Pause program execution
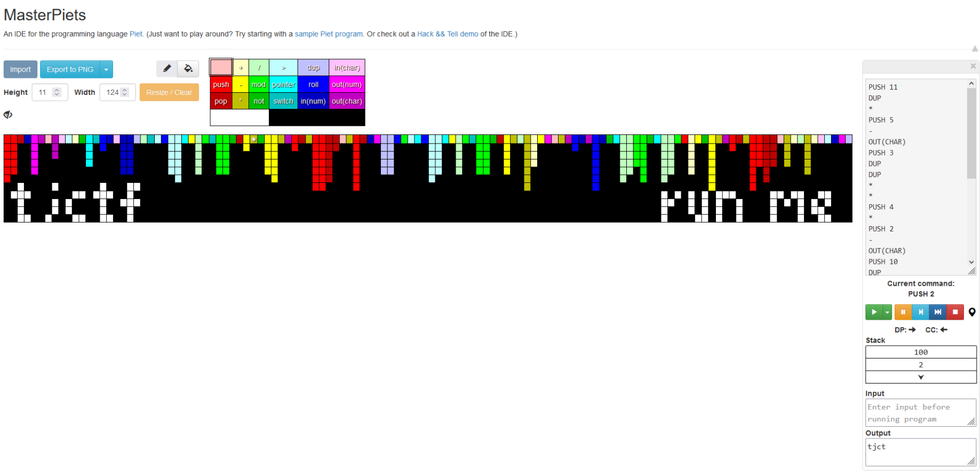The width and height of the screenshot is (980, 471). [x=903, y=312]
